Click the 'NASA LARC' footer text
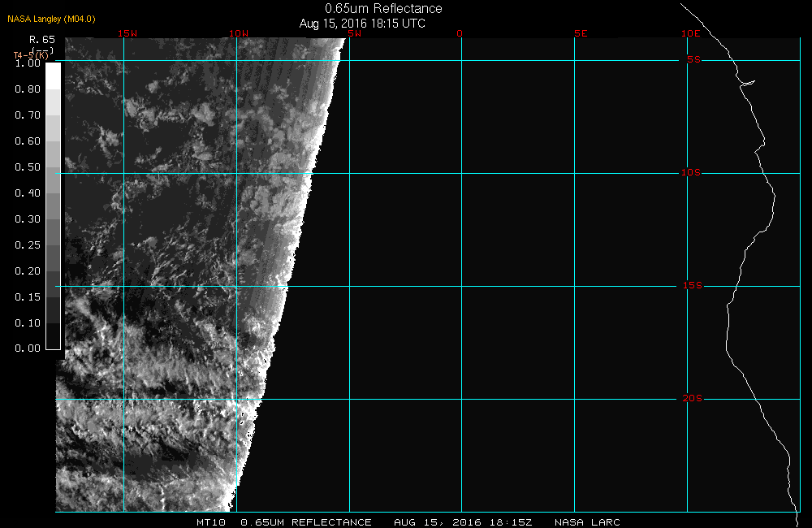This screenshot has width=812, height=528. coord(587,522)
